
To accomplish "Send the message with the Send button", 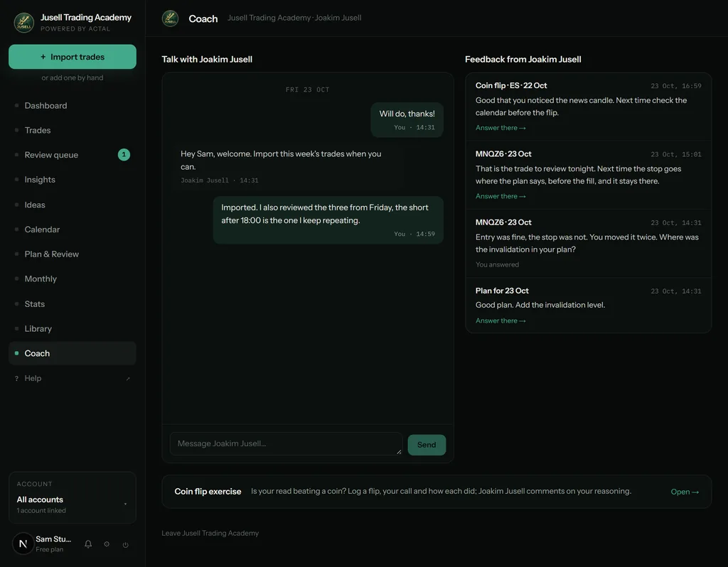I will [427, 445].
